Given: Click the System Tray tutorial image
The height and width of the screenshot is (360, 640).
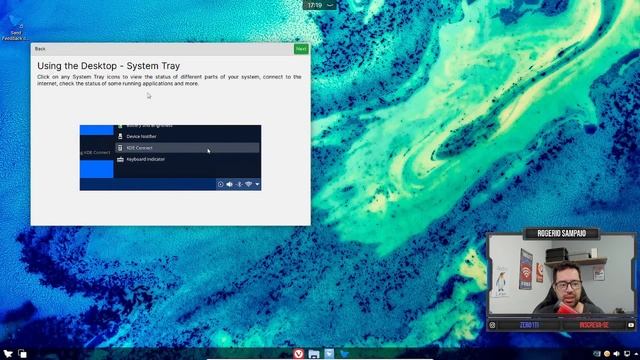Looking at the screenshot, I should point(170,158).
